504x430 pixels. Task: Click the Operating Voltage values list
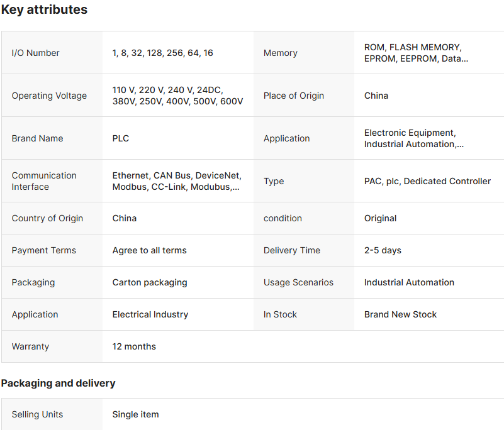pyautogui.click(x=177, y=96)
